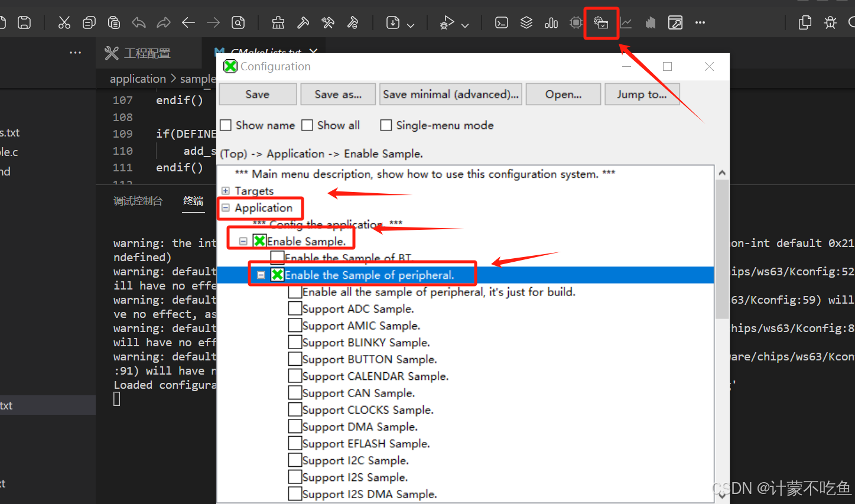The image size is (855, 504).
Task: Click the Open... button
Action: [x=563, y=94]
